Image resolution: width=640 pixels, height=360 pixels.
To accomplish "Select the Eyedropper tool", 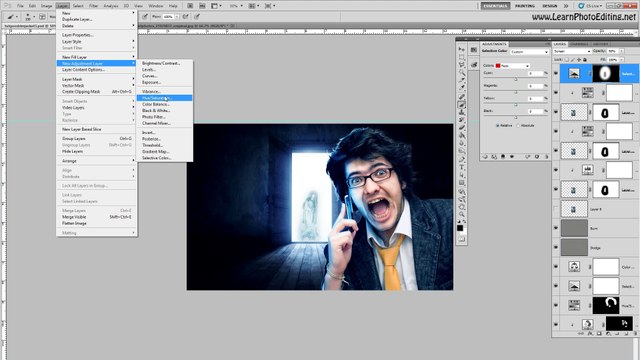I will [x=462, y=87].
